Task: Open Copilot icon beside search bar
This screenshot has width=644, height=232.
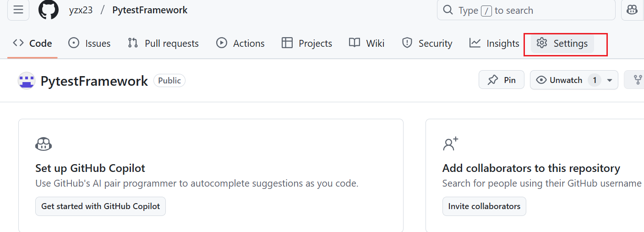Action: 633,10
